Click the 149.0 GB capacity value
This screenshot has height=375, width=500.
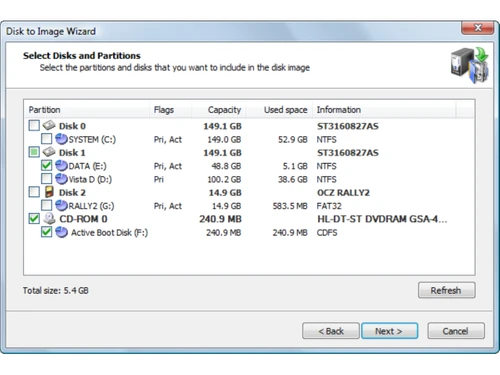224,139
